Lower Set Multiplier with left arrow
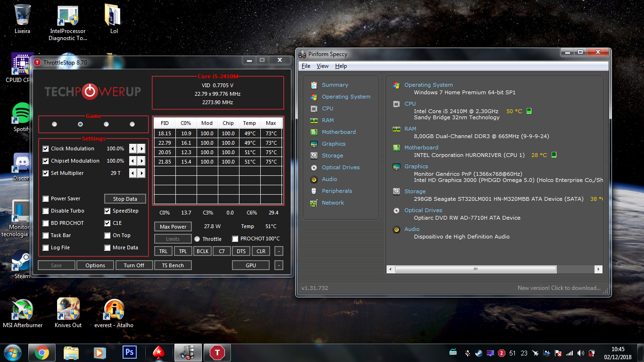The height and width of the screenshot is (362, 644). (x=133, y=173)
